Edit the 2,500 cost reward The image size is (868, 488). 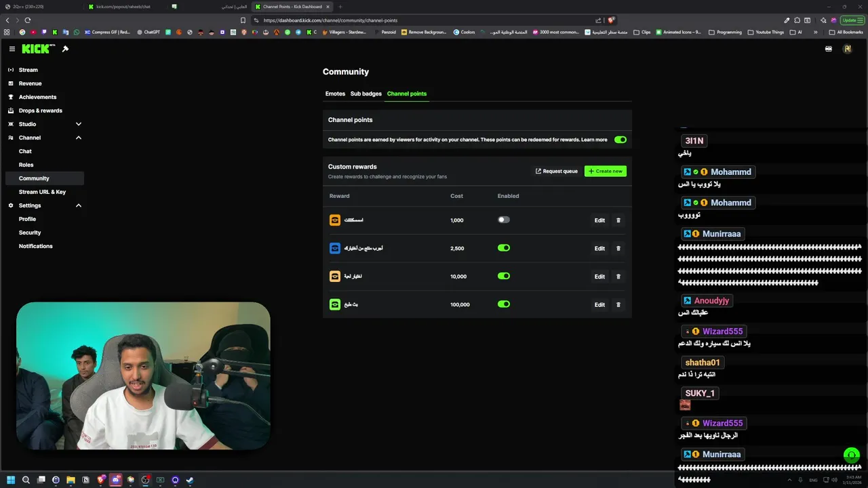pyautogui.click(x=599, y=248)
